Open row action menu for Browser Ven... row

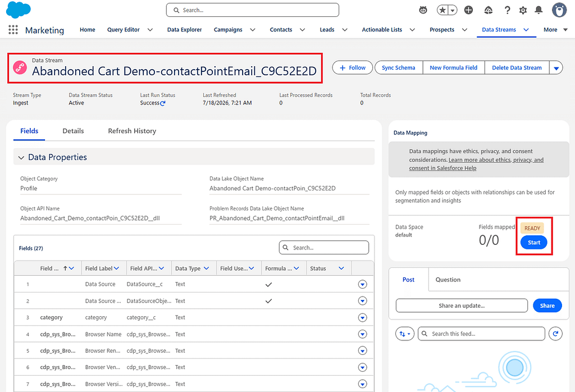click(x=362, y=367)
